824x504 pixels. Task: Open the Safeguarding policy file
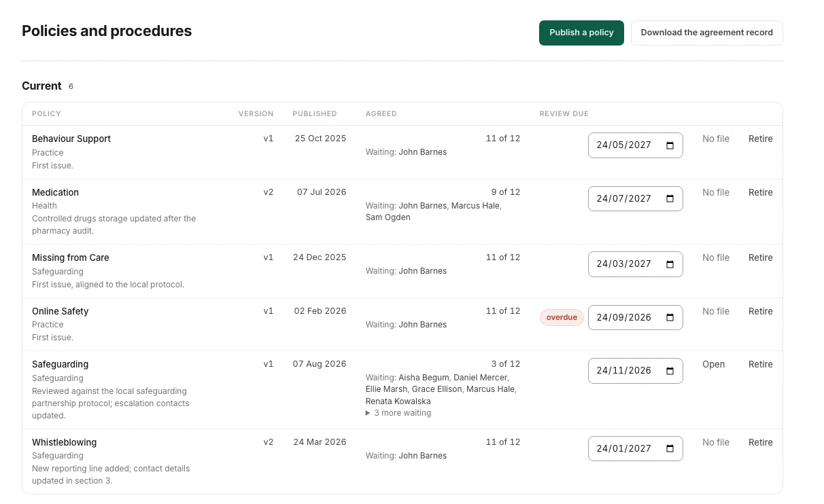click(713, 364)
